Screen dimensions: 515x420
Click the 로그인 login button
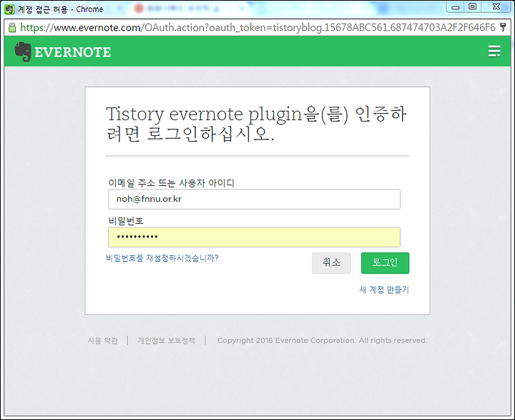point(385,263)
